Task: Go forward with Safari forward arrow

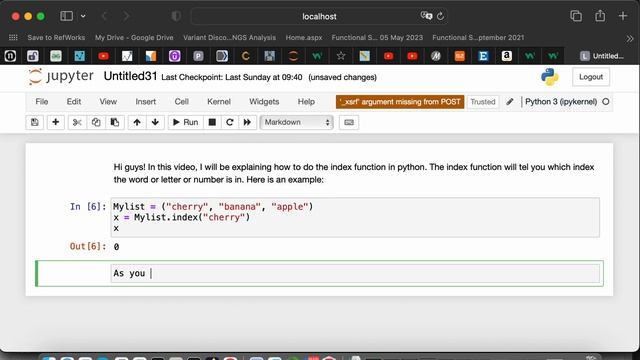Action: tap(126, 16)
